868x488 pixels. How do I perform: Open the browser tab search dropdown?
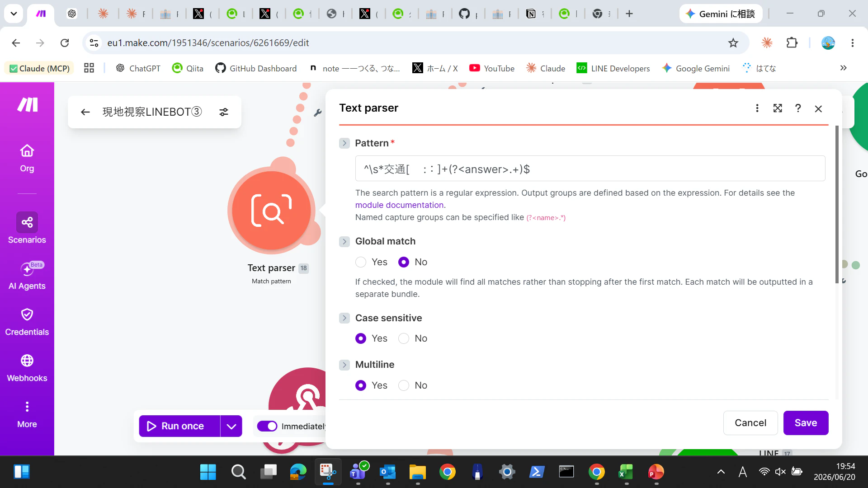pos(14,14)
